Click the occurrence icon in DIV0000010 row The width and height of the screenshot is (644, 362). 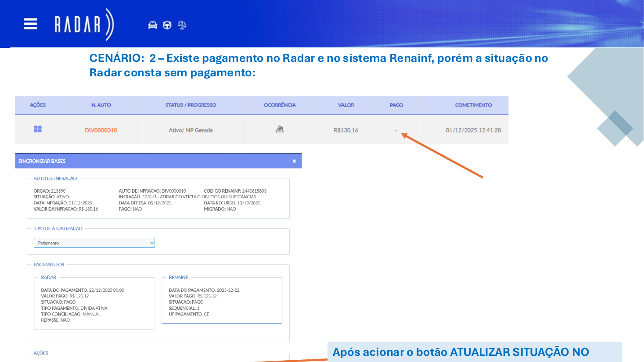[280, 129]
